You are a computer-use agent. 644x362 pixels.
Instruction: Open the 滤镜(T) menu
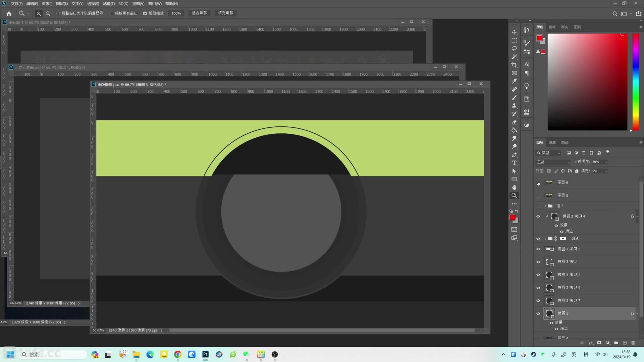click(109, 4)
